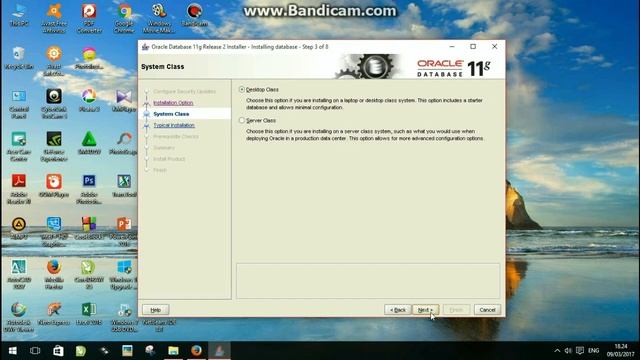This screenshot has width=640, height=360.
Task: Open Autodesk DWF Viewer desktop icon
Action: (19, 318)
